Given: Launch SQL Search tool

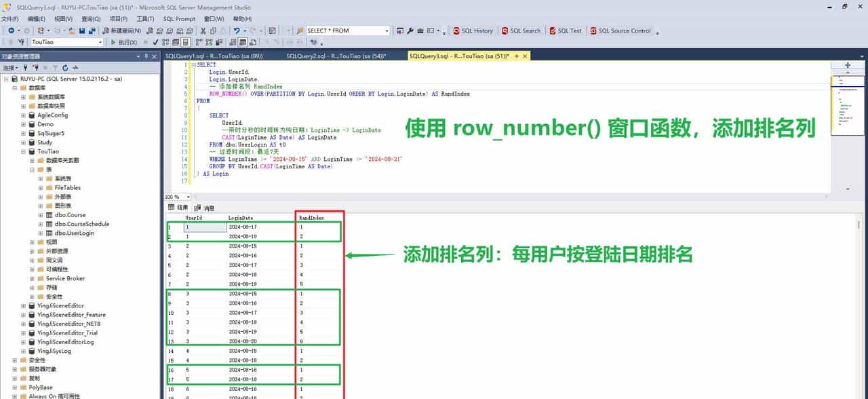Looking at the screenshot, I should 521,31.
